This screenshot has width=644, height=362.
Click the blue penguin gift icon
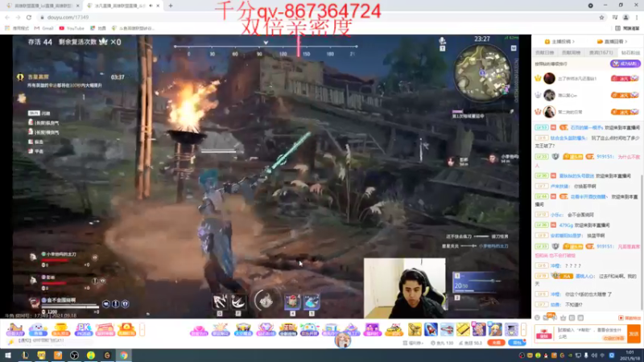[x=309, y=330]
